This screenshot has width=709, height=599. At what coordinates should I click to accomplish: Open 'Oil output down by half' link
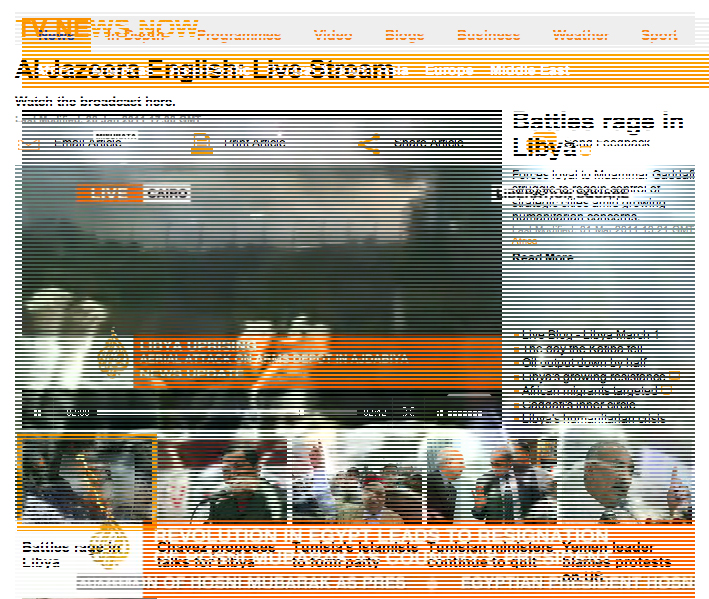coord(584,363)
